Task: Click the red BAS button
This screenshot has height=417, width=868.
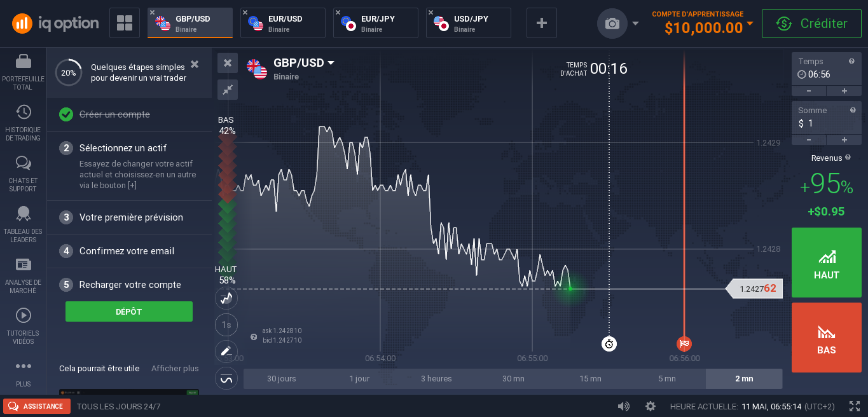Action: [827, 338]
